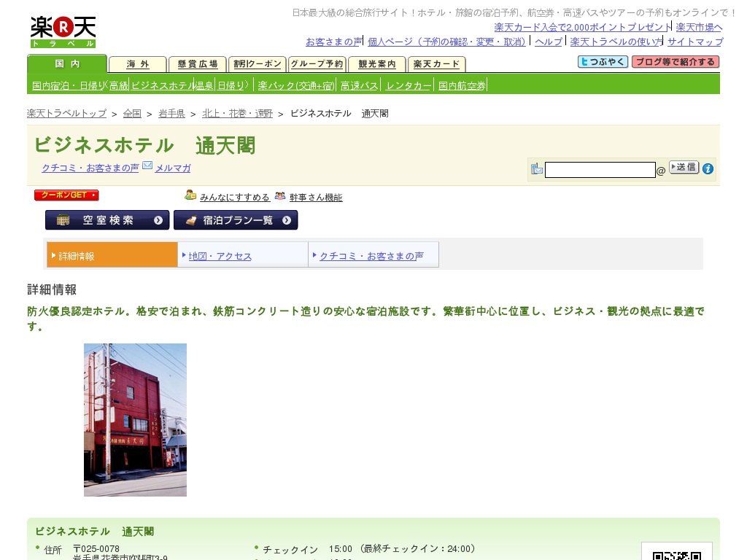747x560 pixels.
Task: Click the みんなにすすめる person icon
Action: pos(190,195)
